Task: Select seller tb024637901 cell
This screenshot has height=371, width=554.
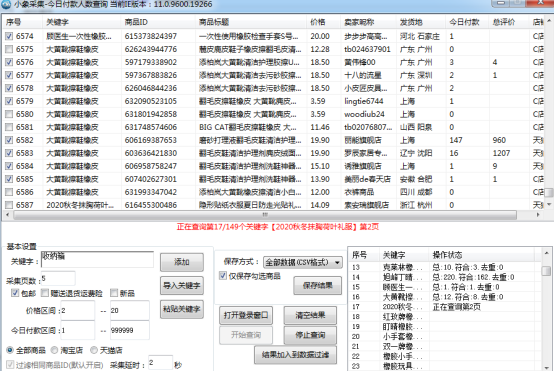Action: click(x=367, y=49)
